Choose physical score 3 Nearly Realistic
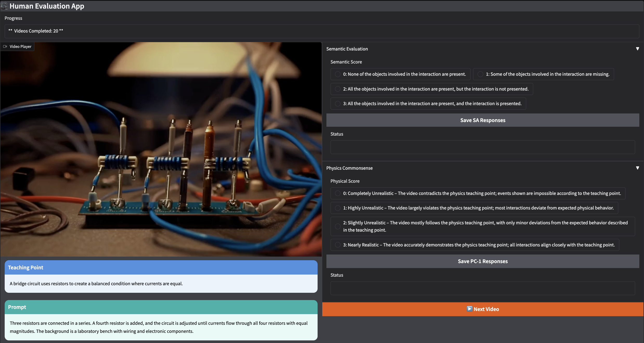Viewport: 644px width, 343px height. (338, 245)
